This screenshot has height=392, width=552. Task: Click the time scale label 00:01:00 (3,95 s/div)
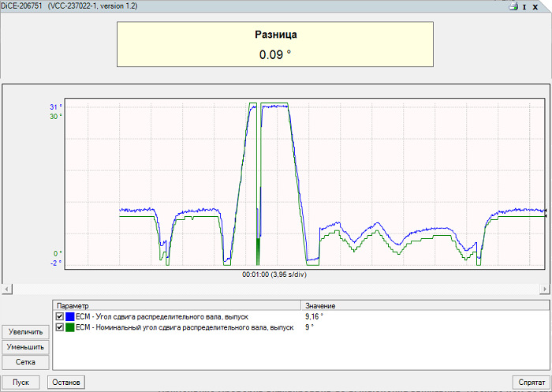[x=274, y=274]
